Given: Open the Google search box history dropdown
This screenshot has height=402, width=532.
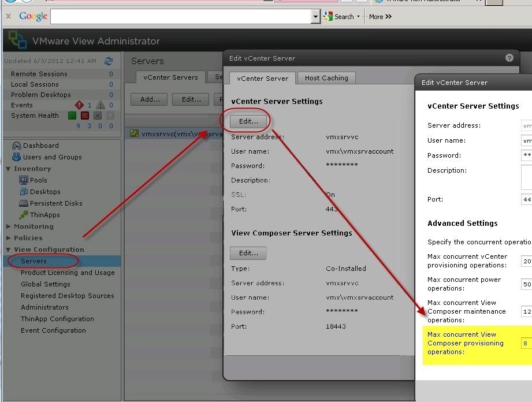Looking at the screenshot, I should (315, 16).
